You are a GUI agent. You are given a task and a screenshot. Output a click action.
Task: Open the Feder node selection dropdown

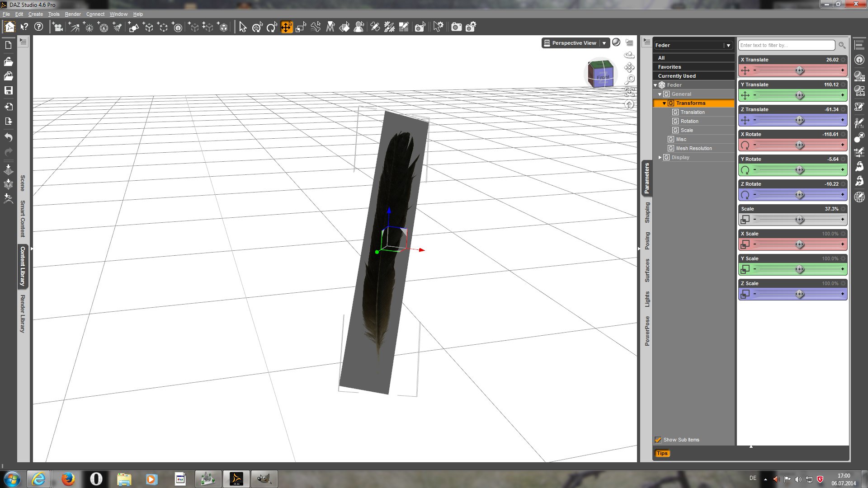click(728, 45)
